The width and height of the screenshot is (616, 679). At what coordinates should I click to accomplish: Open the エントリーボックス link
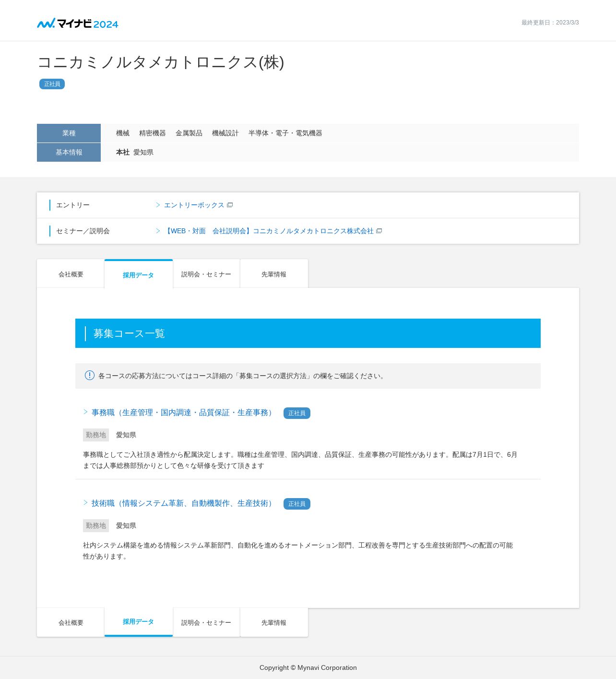pos(194,205)
